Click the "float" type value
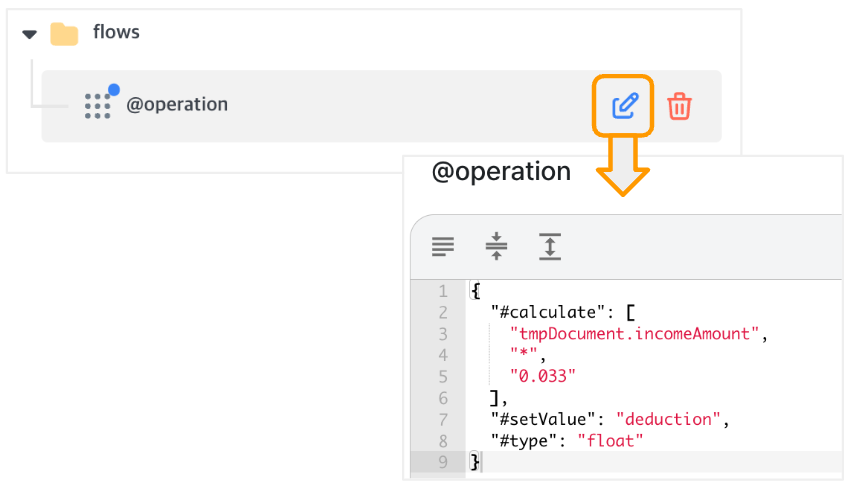 coord(610,441)
